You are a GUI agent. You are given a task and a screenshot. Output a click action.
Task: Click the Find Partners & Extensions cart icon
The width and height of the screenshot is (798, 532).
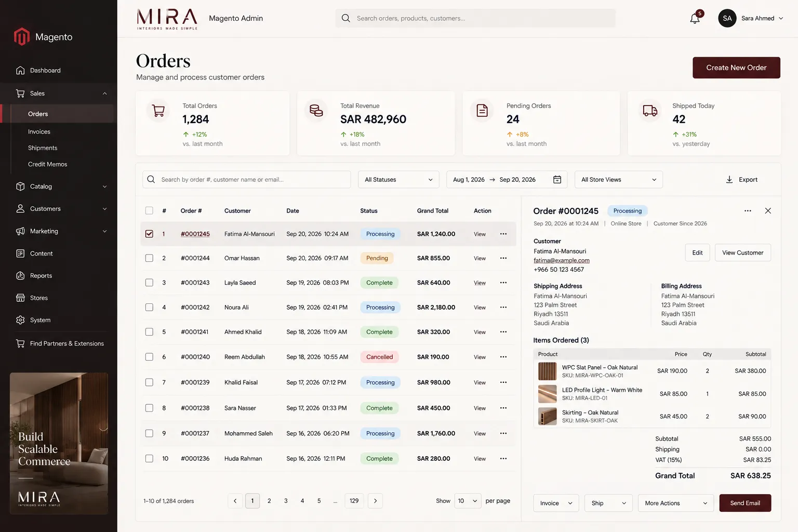pos(20,343)
